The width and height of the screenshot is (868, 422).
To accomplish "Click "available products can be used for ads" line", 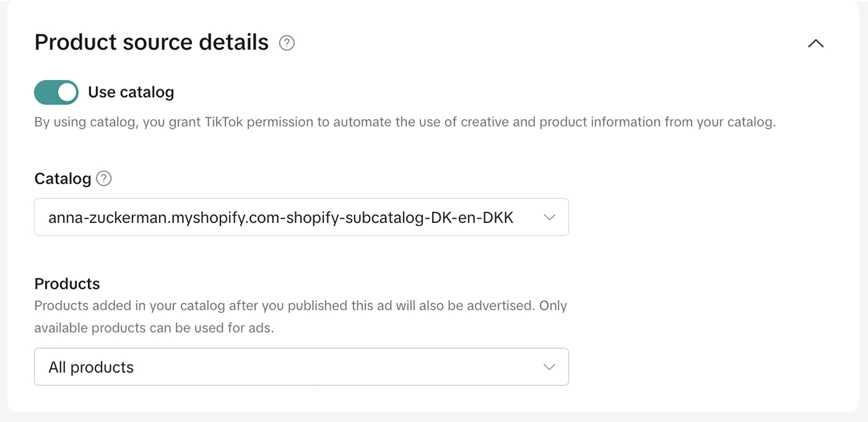I will (x=154, y=328).
